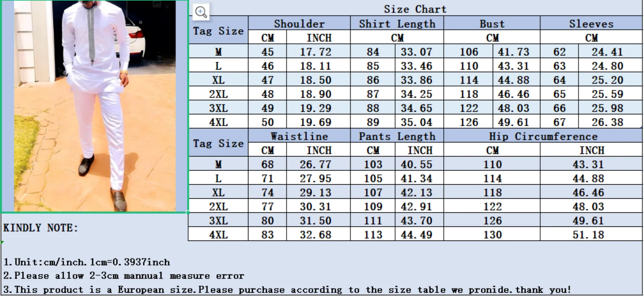Select shoulder value "17.72" inches
This screenshot has height=296, width=644.
[315, 52]
